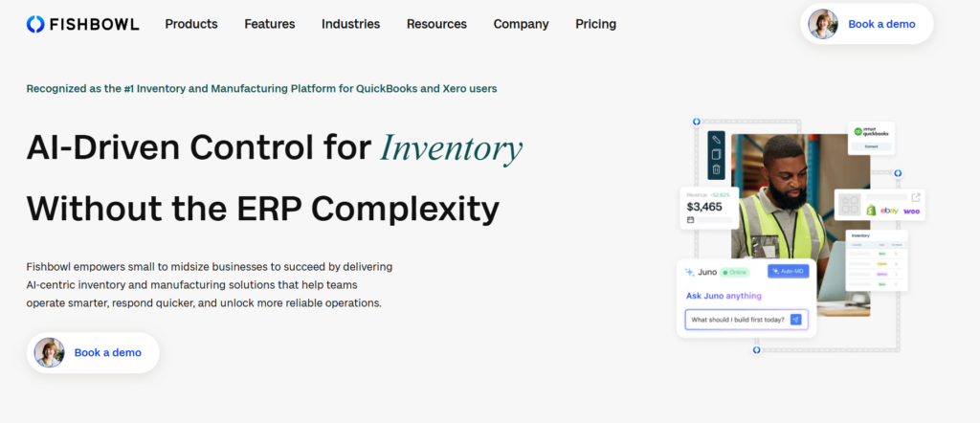This screenshot has width=980, height=423.
Task: Click Book a demo below hero text
Action: point(107,352)
